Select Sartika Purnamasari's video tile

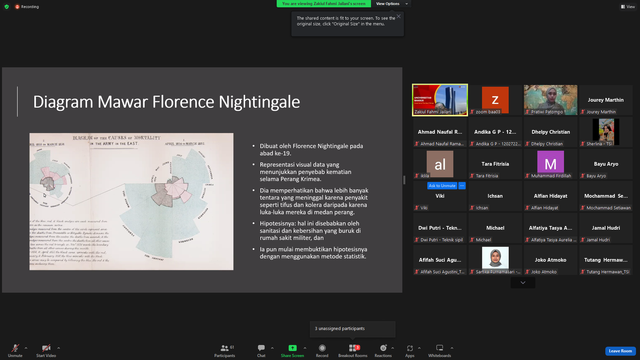(x=495, y=260)
